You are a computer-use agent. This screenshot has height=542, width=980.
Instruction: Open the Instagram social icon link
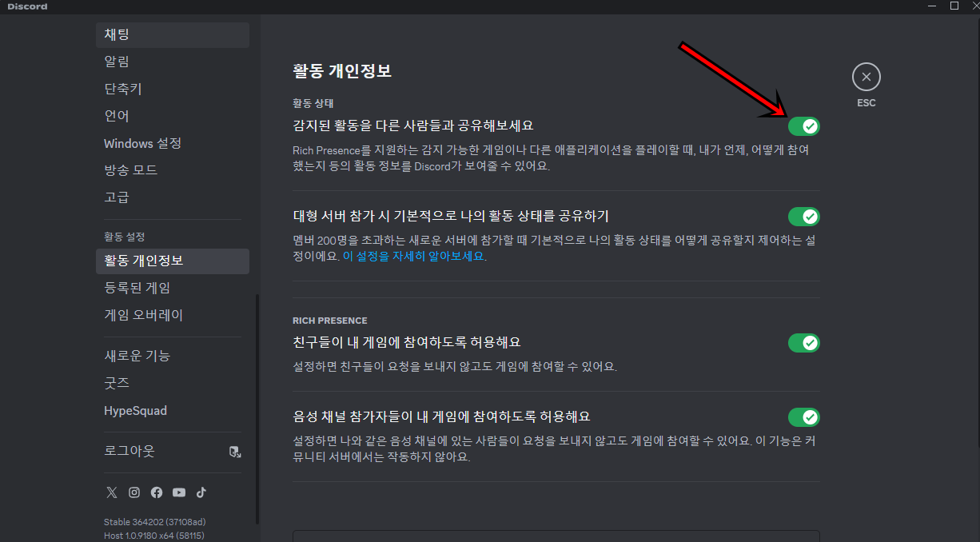tap(134, 492)
